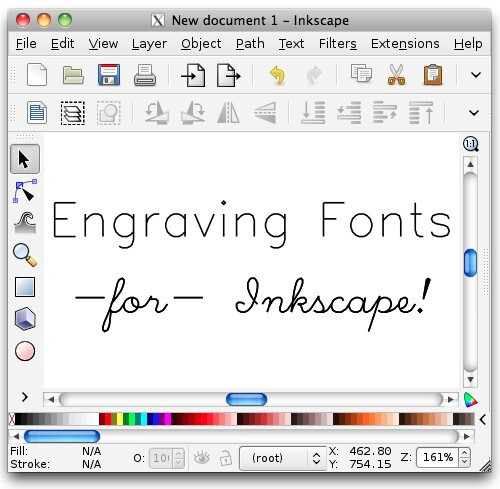
Task: Expand hidden selection toolbar items chevron
Action: 474,113
